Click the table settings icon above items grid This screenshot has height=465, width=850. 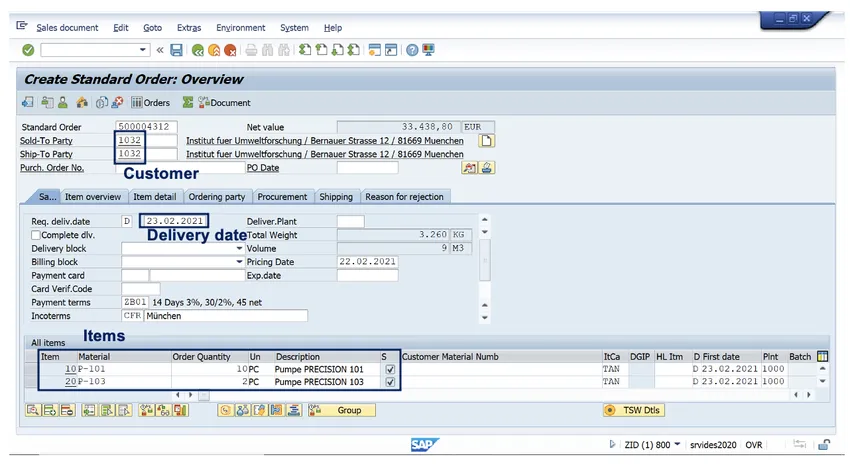[822, 357]
